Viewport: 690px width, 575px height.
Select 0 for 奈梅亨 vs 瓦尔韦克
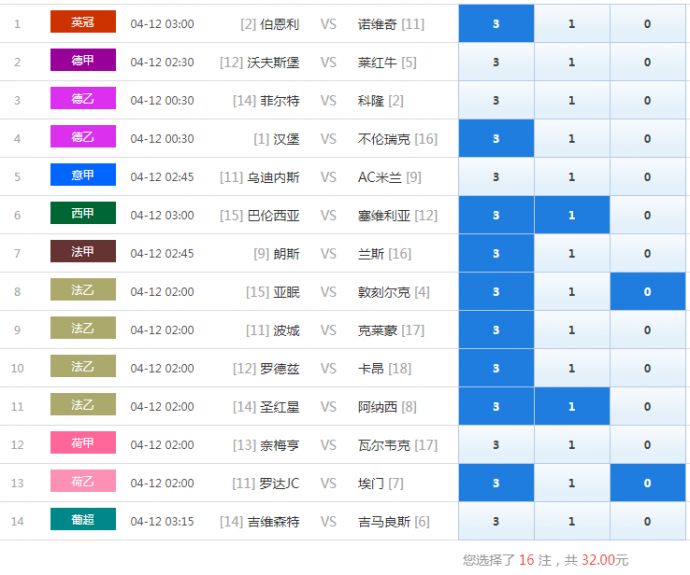pyautogui.click(x=648, y=445)
